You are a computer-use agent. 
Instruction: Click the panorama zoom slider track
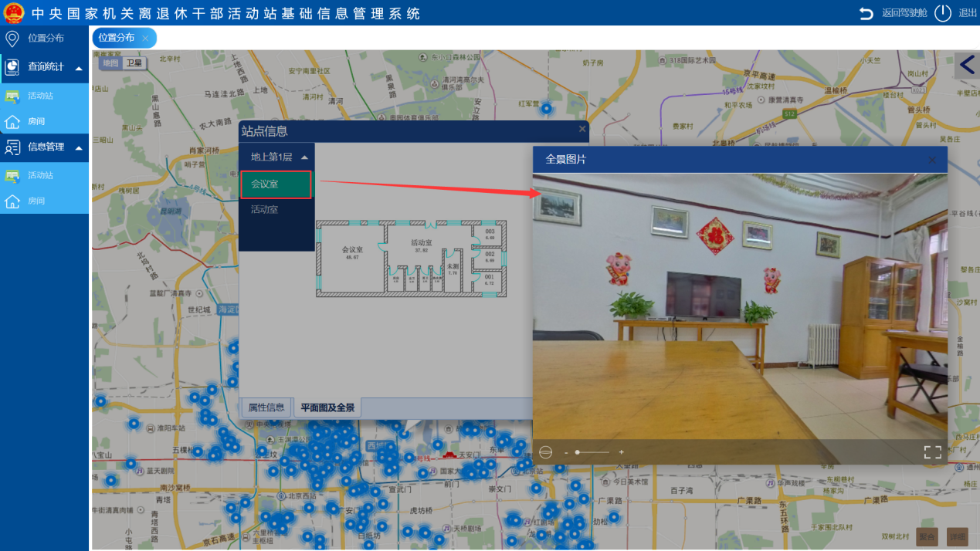click(593, 452)
